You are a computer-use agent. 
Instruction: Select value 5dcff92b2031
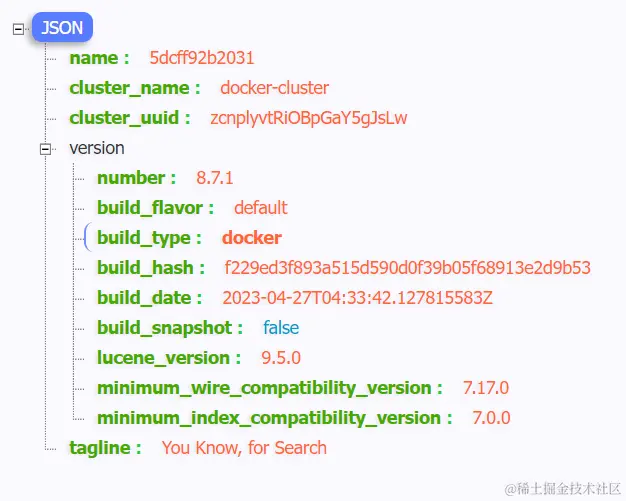pyautogui.click(x=202, y=58)
